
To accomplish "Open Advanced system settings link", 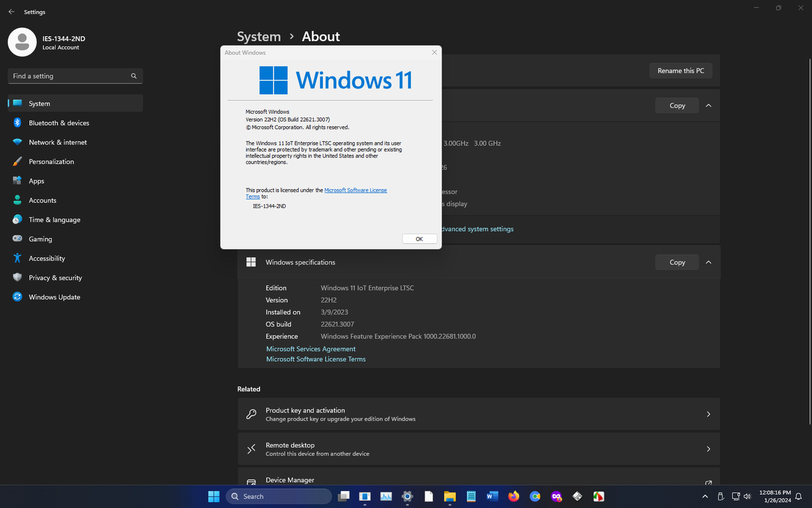I will coord(478,229).
